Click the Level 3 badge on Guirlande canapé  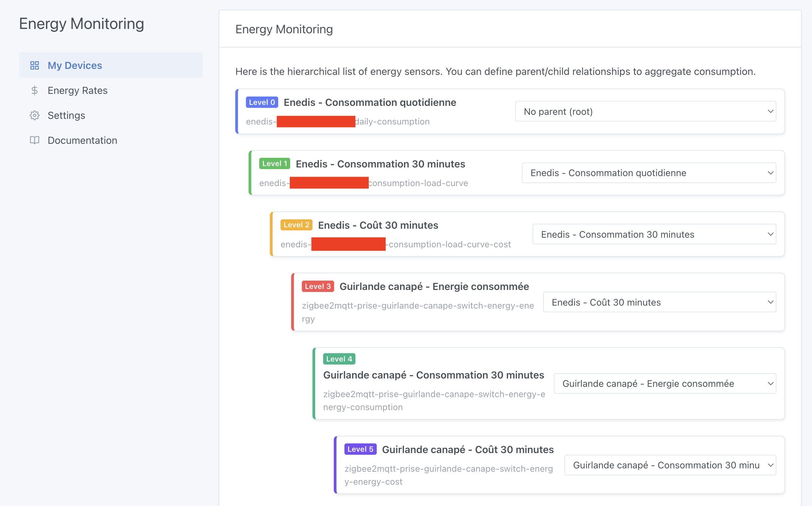coord(317,286)
